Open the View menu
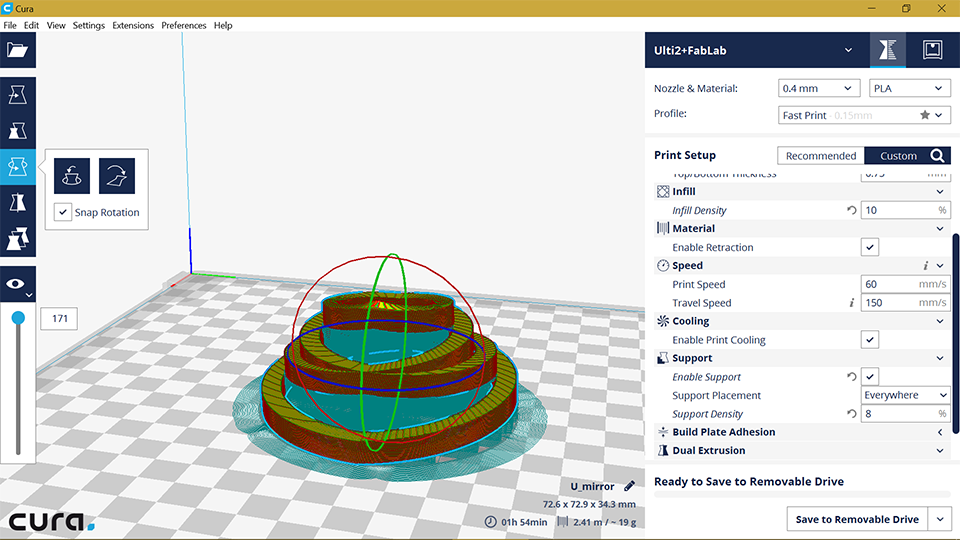 (56, 25)
